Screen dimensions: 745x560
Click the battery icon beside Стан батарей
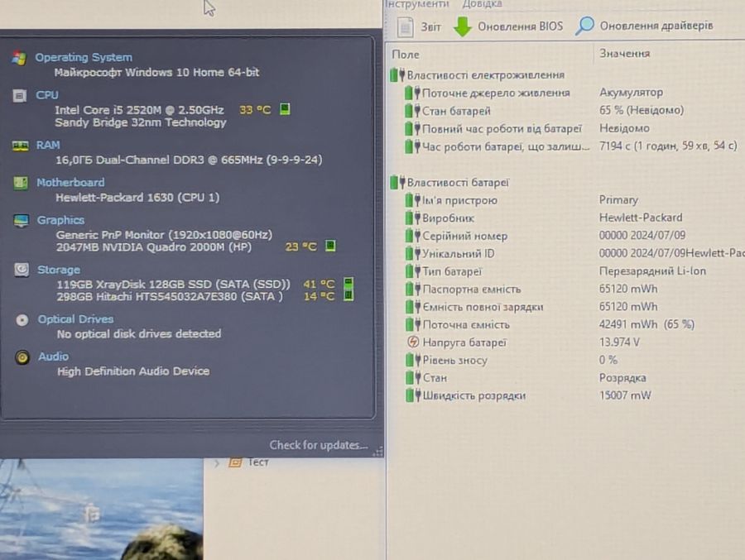tap(413, 111)
